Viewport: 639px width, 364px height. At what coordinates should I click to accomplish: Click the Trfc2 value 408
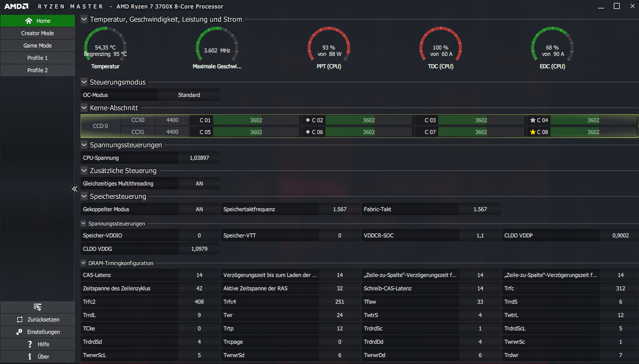[199, 302]
